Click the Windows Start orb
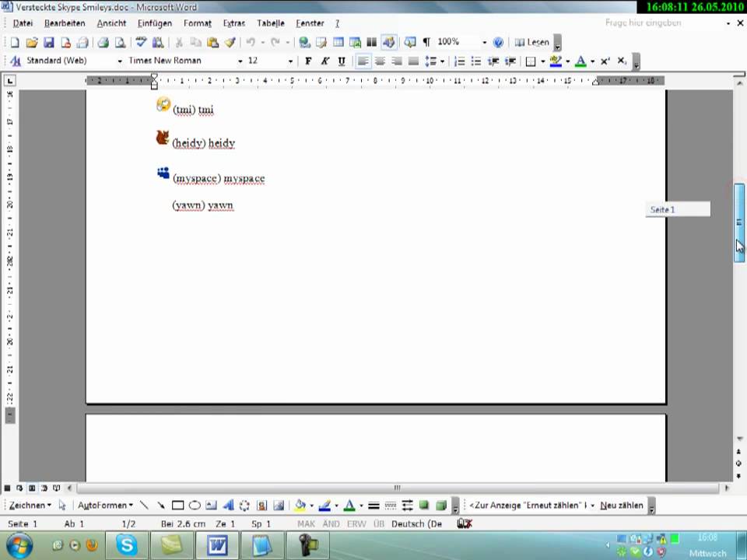Screen dimensions: 747x560 19,546
